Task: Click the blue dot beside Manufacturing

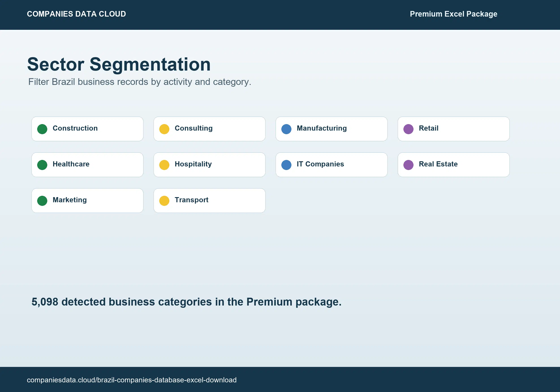Action: (286, 129)
